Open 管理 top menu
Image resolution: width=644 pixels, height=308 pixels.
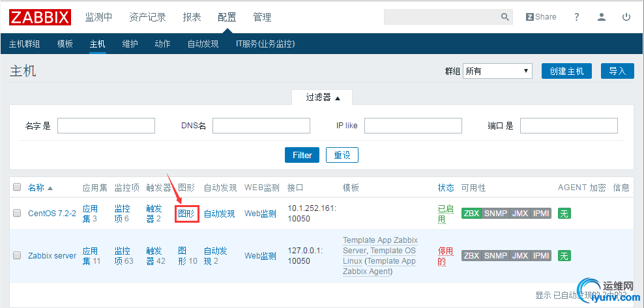pyautogui.click(x=262, y=17)
